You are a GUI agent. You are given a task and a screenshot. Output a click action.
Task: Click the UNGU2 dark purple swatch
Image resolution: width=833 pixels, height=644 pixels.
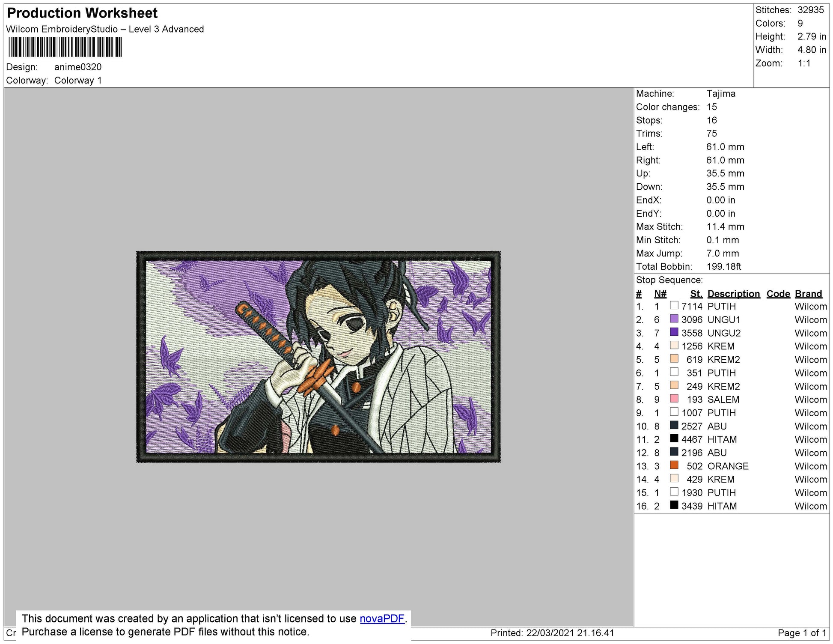[674, 332]
